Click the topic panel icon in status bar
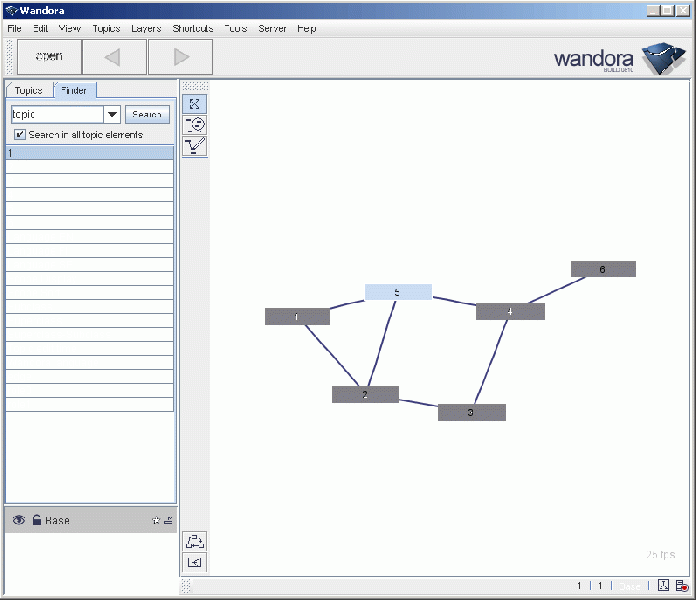 tap(664, 587)
